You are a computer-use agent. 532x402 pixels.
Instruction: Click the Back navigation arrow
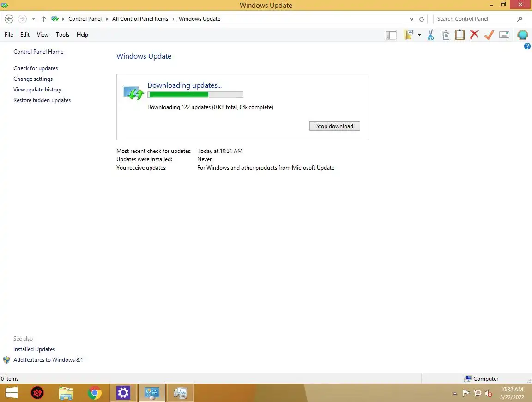coord(9,19)
